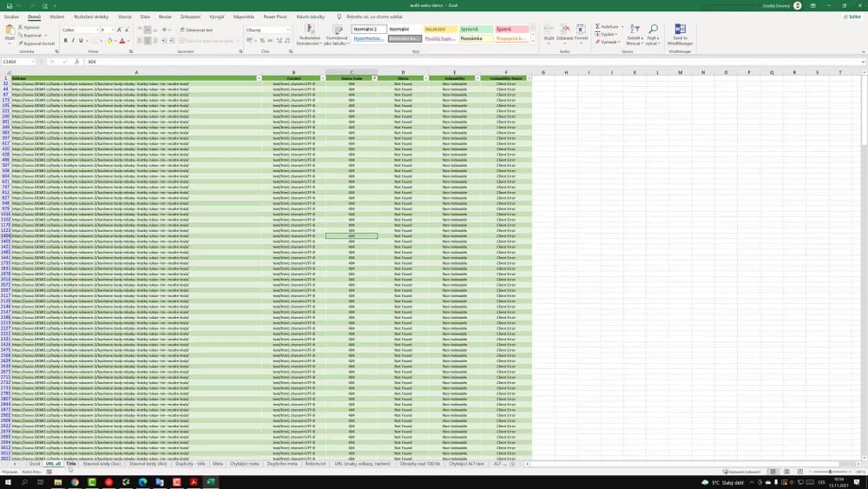Open the Indexability column filter dropdown
The width and height of the screenshot is (868, 489).
point(477,79)
